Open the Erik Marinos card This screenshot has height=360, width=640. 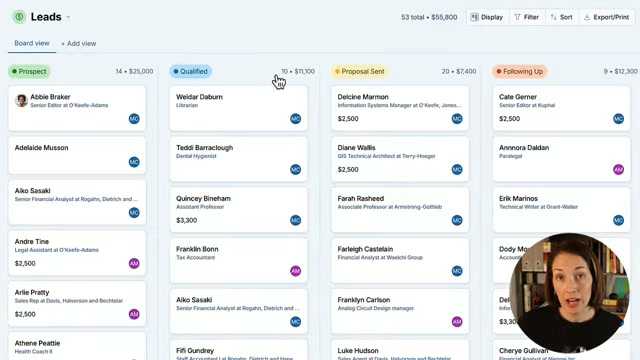point(561,210)
